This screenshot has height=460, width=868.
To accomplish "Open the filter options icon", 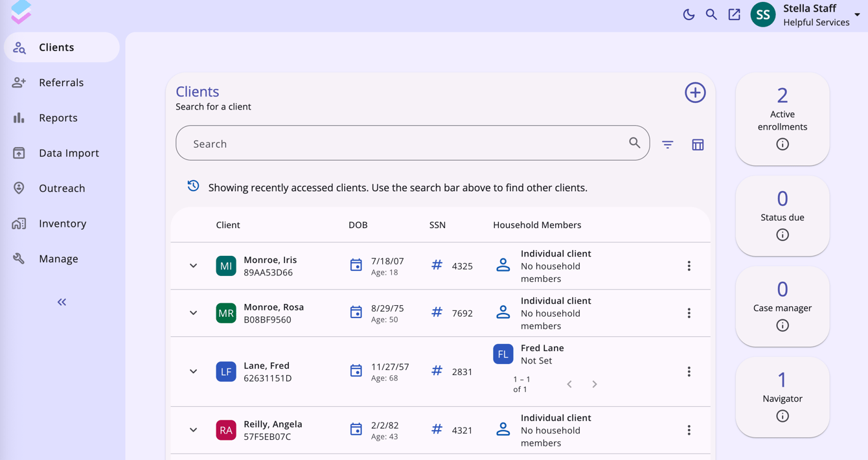I will pos(668,144).
